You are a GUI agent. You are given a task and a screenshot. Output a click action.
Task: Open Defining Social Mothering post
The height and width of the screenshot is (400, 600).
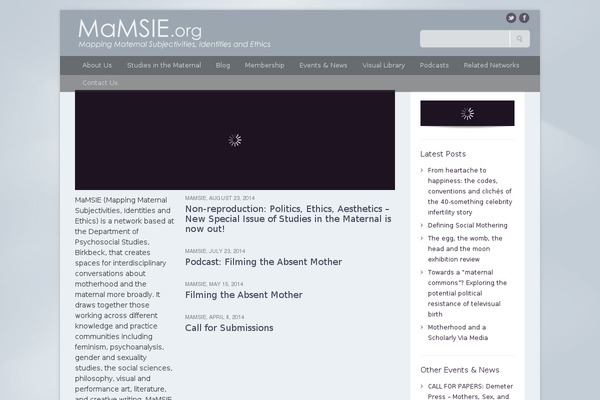click(x=467, y=225)
